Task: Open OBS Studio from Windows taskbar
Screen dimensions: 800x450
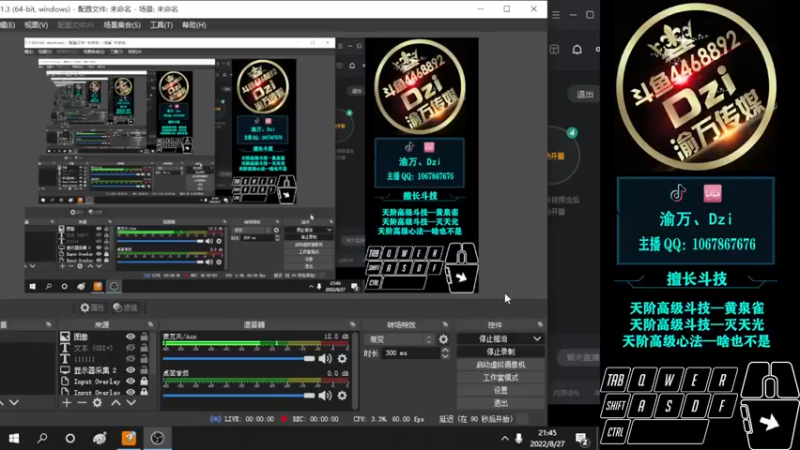Action: [x=157, y=438]
